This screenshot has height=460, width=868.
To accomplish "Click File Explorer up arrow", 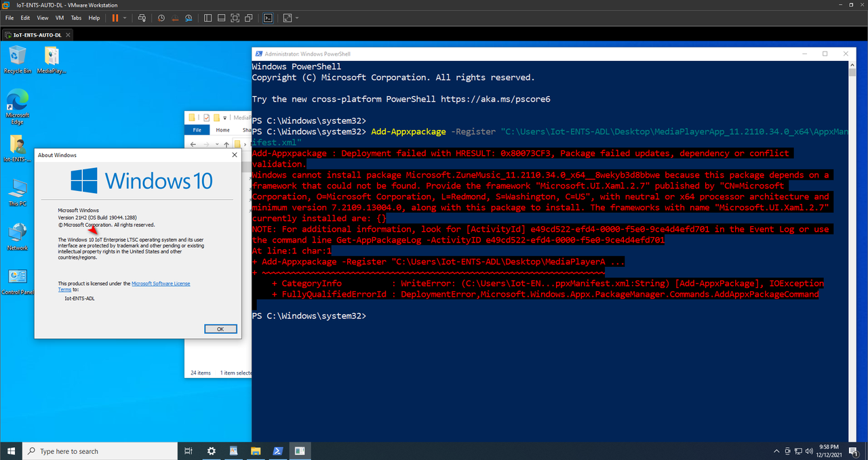I will click(225, 144).
